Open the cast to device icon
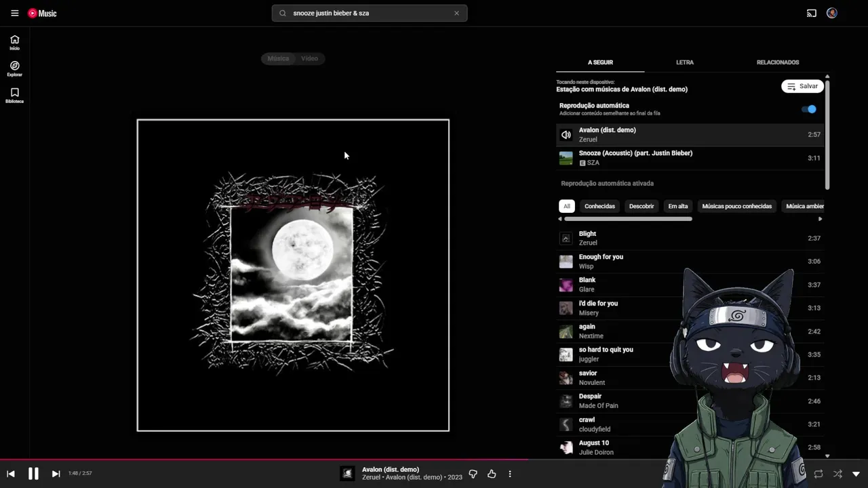The image size is (868, 488). coord(811,13)
